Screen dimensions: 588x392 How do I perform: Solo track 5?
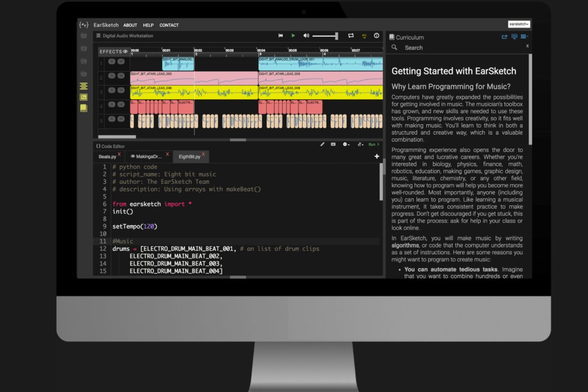pyautogui.click(x=112, y=119)
